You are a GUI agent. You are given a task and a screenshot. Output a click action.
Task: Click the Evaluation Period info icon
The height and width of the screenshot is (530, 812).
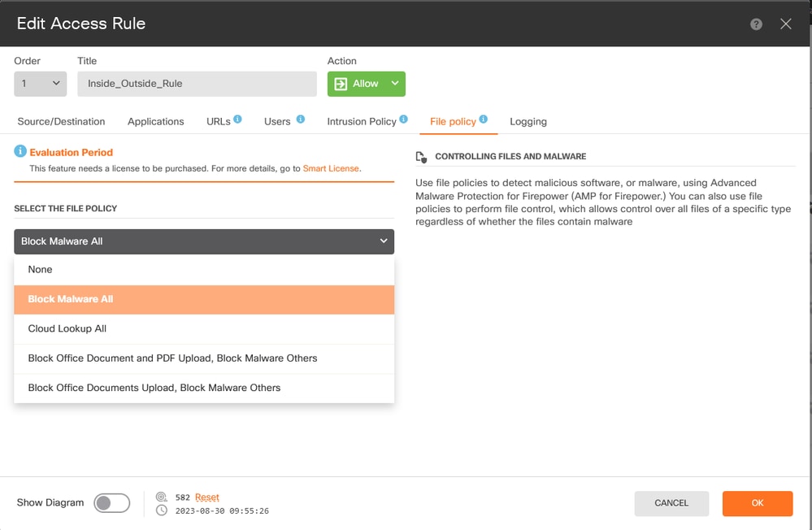pyautogui.click(x=20, y=151)
